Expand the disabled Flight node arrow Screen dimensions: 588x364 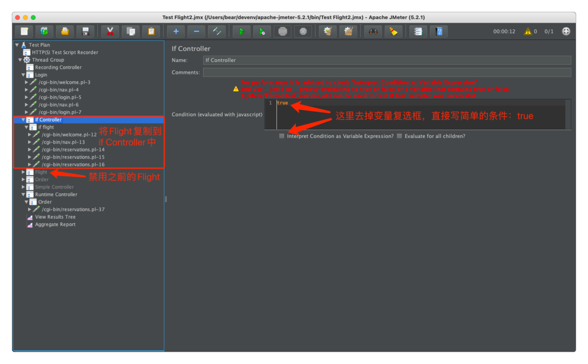tap(23, 172)
